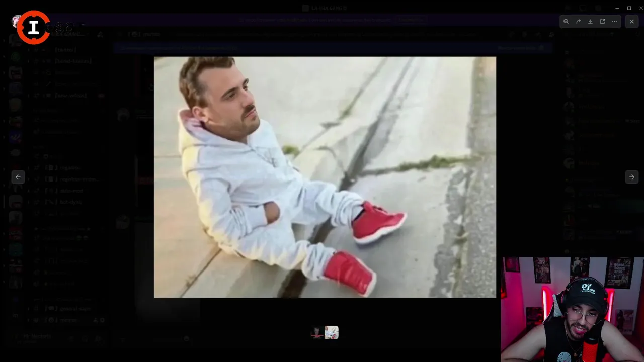This screenshot has width=644, height=362.
Task: Go to the previous image arrow
Action: 18,177
